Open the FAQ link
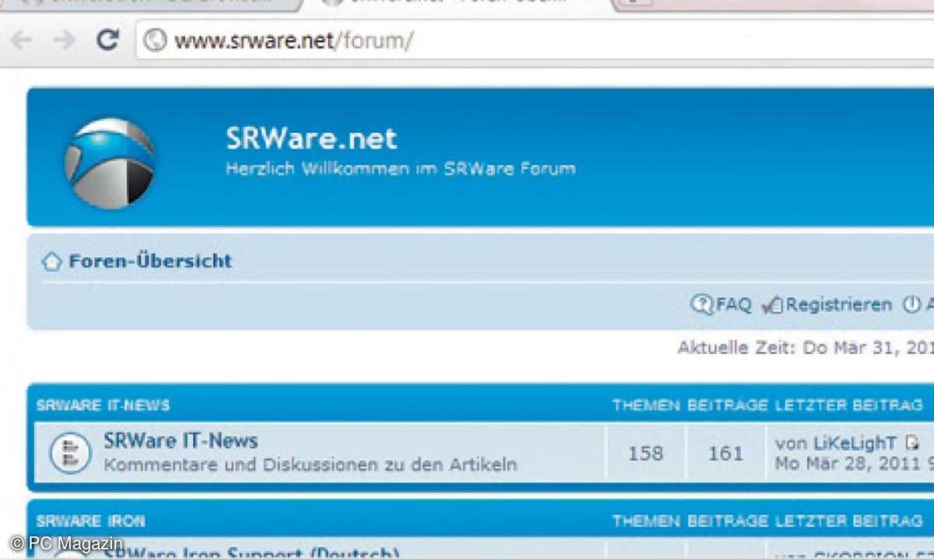 [x=734, y=304]
